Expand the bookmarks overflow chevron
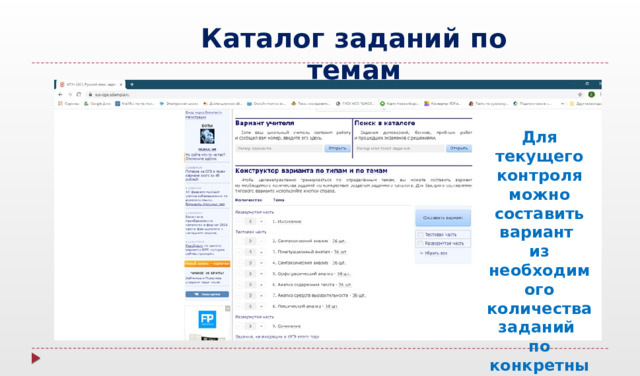 (562, 104)
